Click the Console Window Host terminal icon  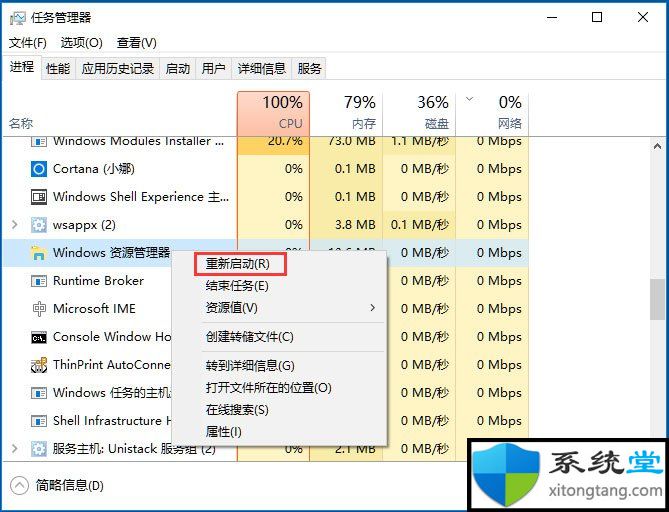[39, 337]
